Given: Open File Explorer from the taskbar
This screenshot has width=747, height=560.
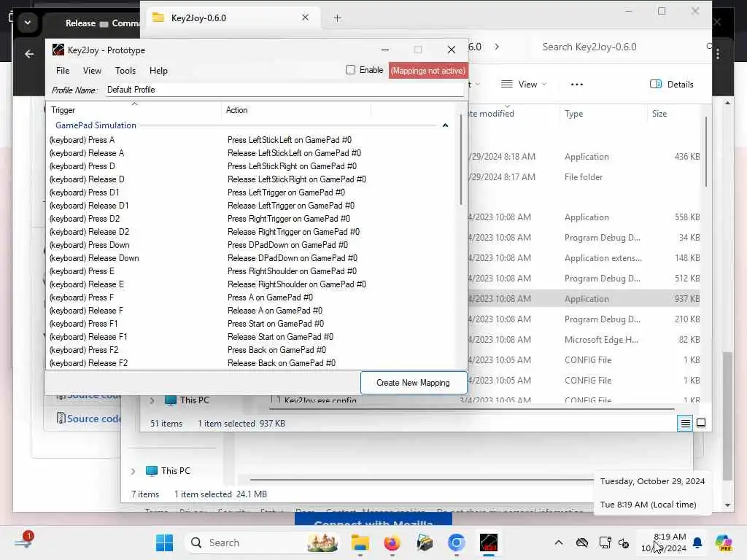Looking at the screenshot, I should pos(360,542).
